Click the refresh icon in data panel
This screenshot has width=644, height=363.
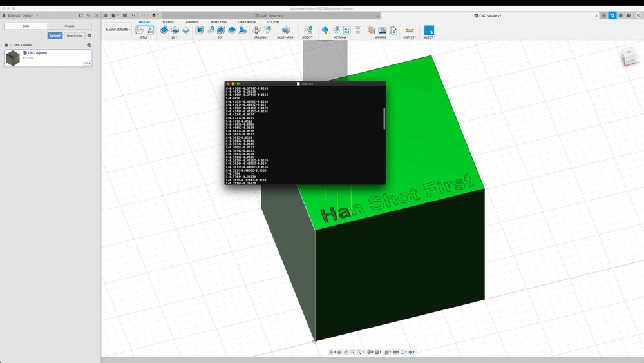click(x=80, y=15)
